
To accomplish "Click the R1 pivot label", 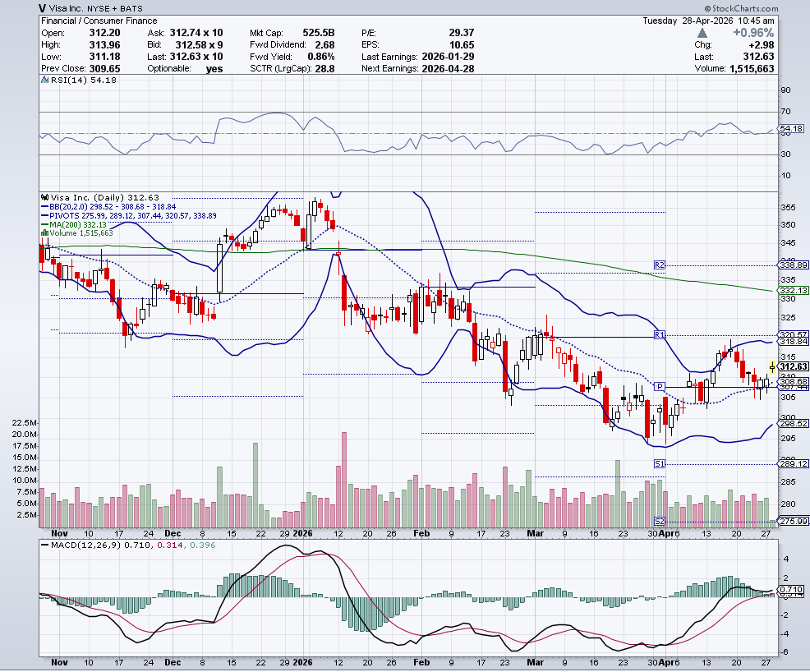I will [x=660, y=334].
